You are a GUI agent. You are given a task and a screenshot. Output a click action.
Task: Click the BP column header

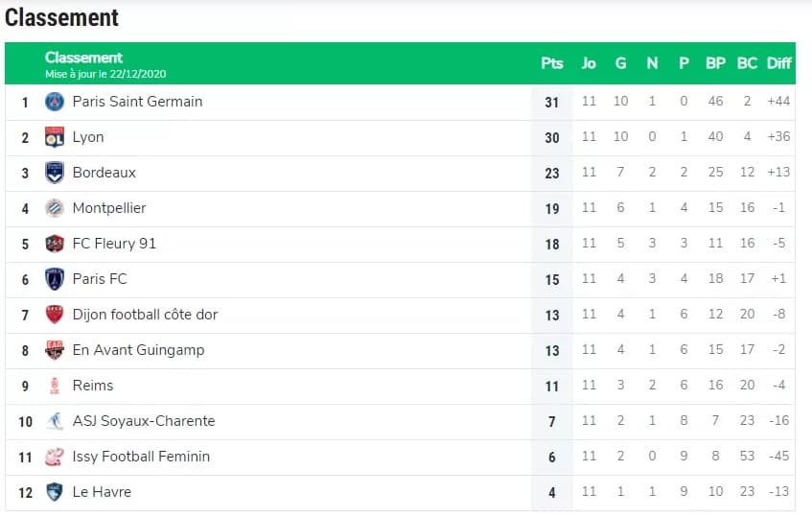coord(715,63)
